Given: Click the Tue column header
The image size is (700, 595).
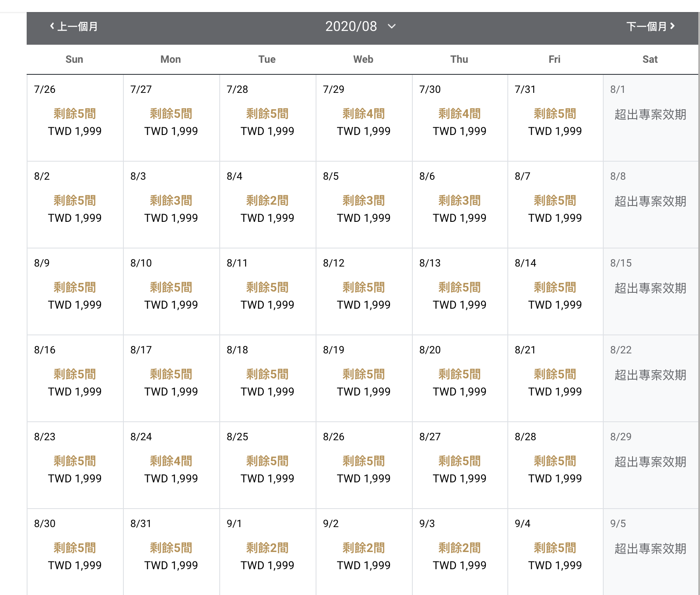Looking at the screenshot, I should tap(267, 59).
